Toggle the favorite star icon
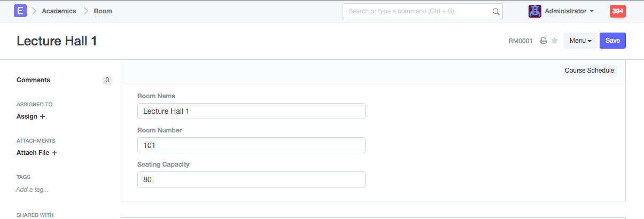 coord(555,41)
